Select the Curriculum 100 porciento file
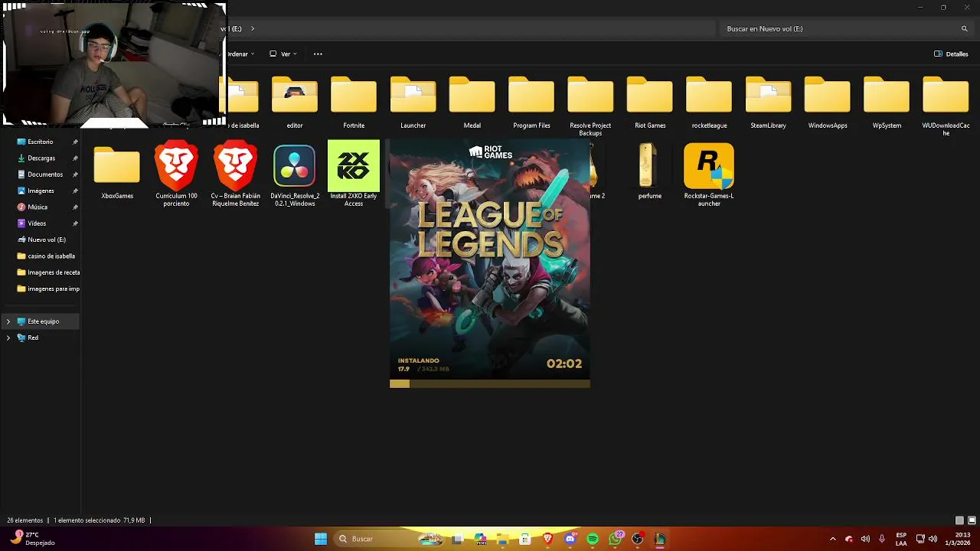The image size is (980, 551). point(176,174)
